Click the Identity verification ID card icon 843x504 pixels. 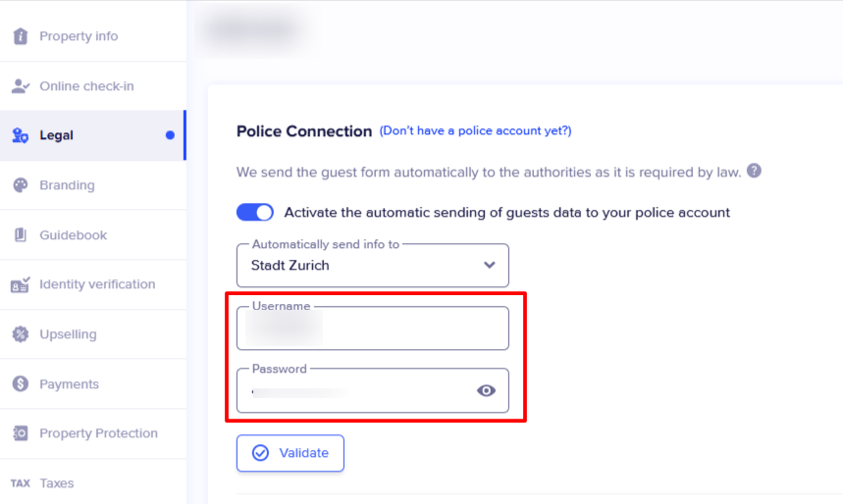pyautogui.click(x=21, y=284)
